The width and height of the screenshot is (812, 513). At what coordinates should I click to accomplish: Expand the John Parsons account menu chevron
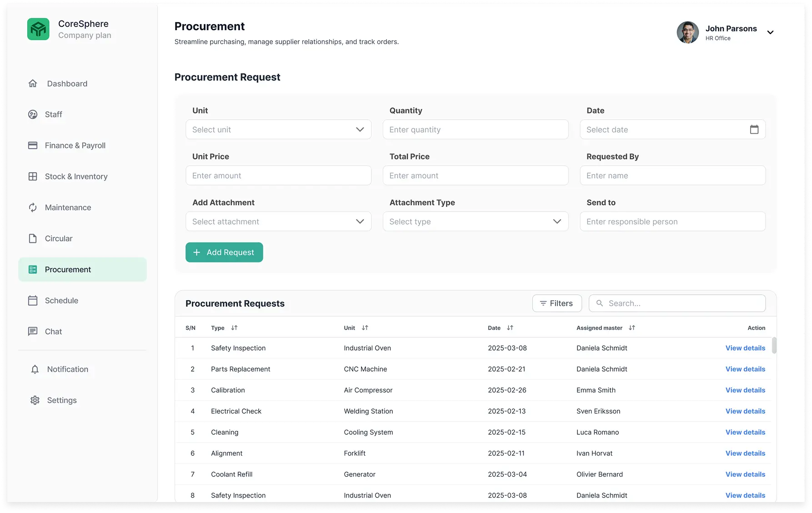770,32
